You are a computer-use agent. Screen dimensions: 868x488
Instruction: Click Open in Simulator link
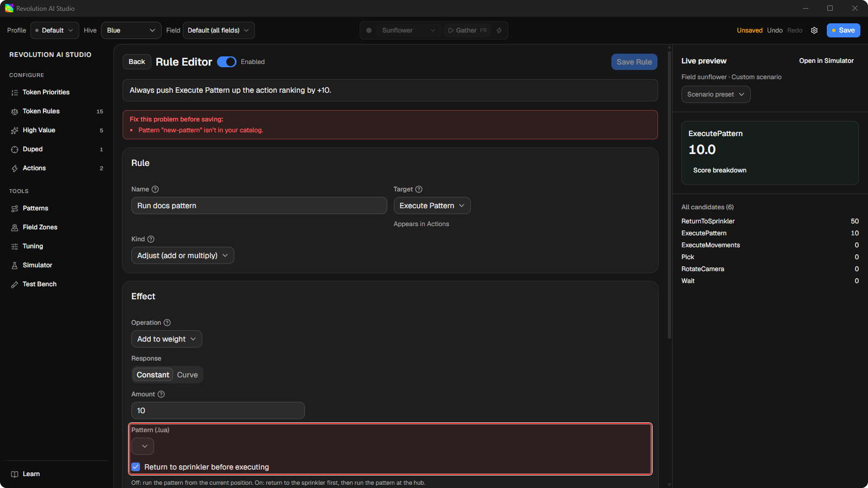[826, 61]
